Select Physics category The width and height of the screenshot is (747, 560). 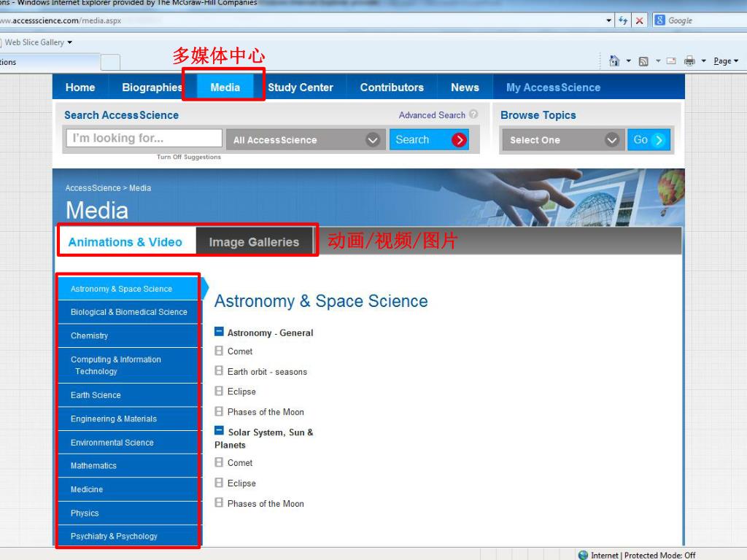128,513
